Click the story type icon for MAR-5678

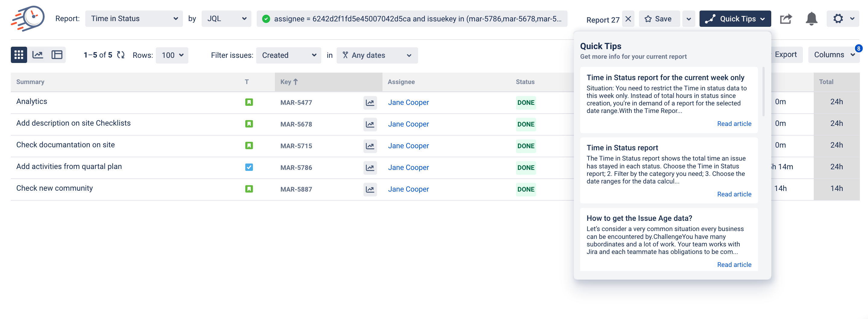click(249, 124)
